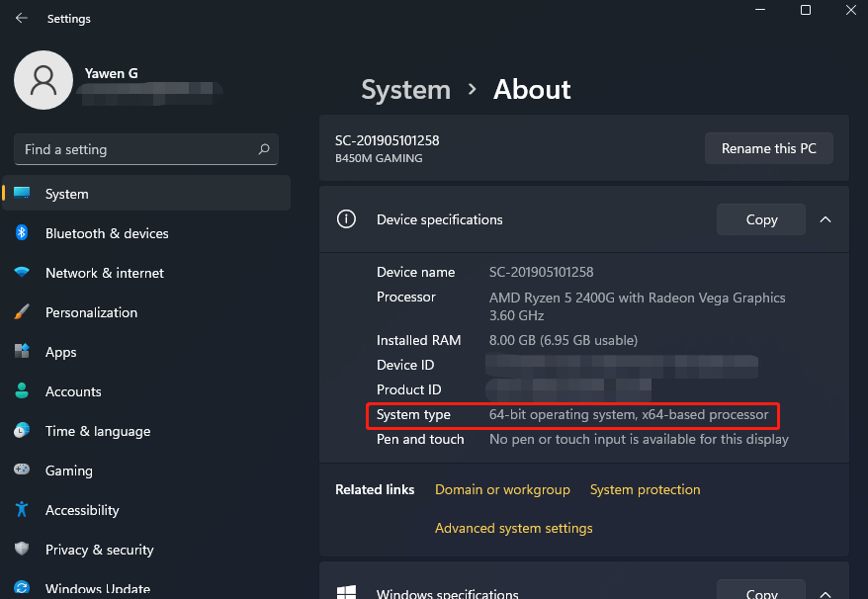
Task: Open System protection link
Action: click(645, 489)
